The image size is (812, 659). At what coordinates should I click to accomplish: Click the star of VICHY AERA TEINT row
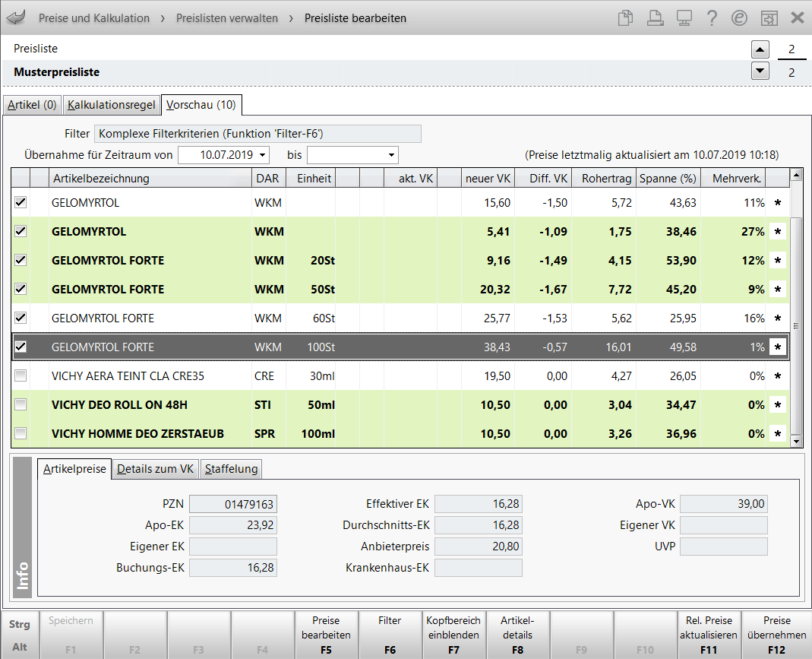tap(777, 376)
